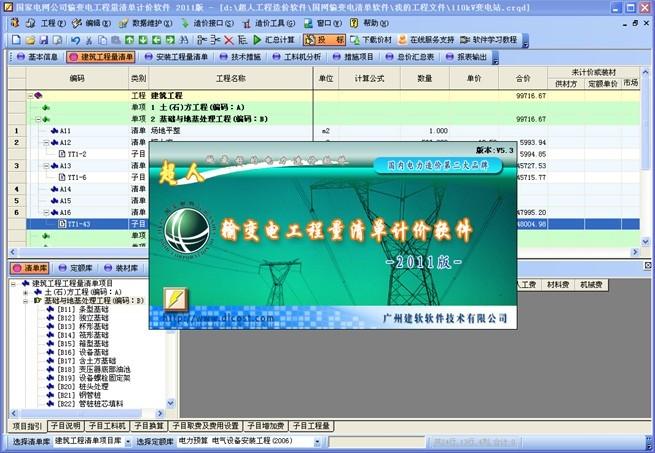Expand 土(石)方工程 node in library tree

point(25,292)
